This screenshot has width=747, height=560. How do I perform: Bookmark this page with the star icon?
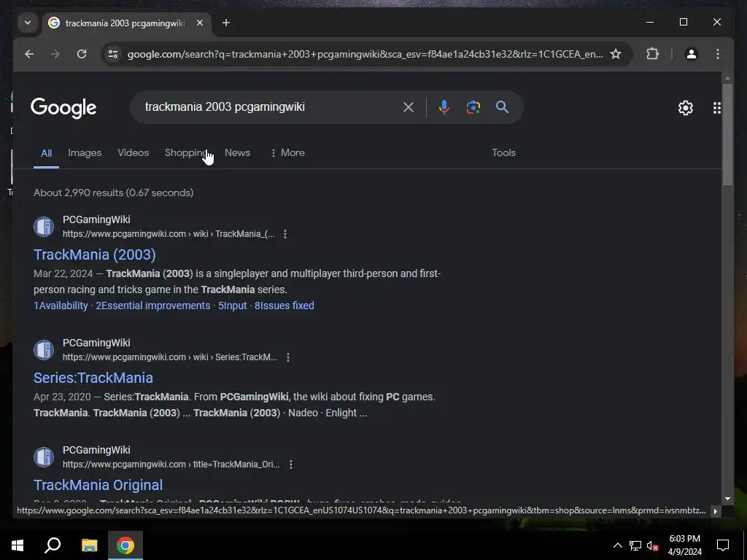(x=616, y=54)
